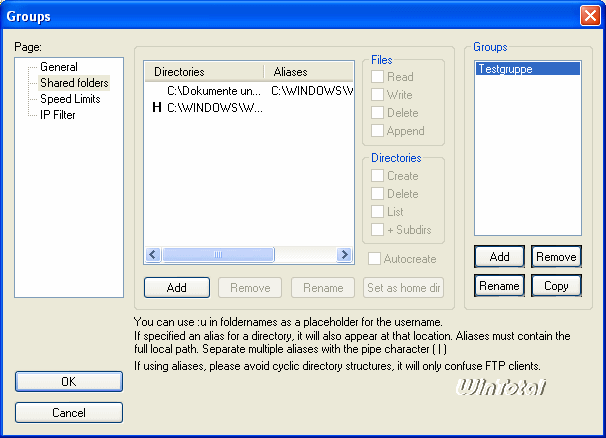The width and height of the screenshot is (606, 438).
Task: Click the right scroll arrow of directory list
Action: click(x=344, y=254)
